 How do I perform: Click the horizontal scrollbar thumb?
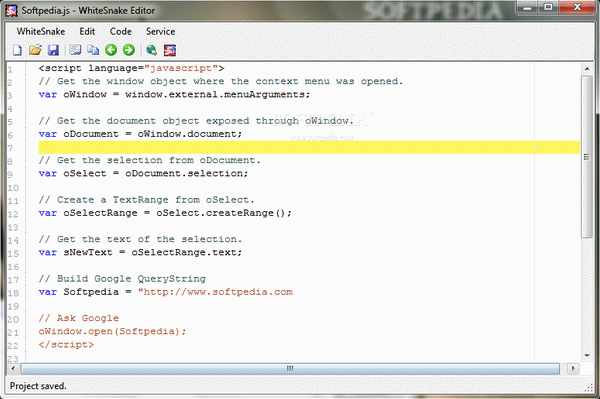point(290,368)
